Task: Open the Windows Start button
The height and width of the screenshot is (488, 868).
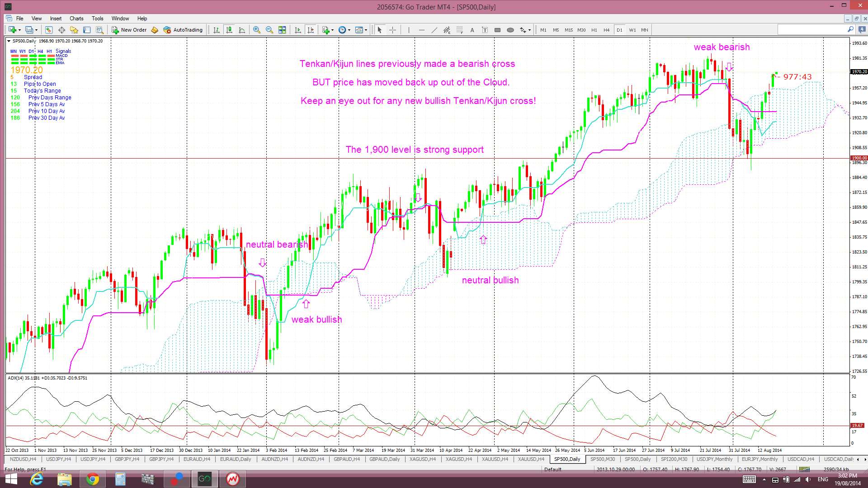Action: coord(11,479)
